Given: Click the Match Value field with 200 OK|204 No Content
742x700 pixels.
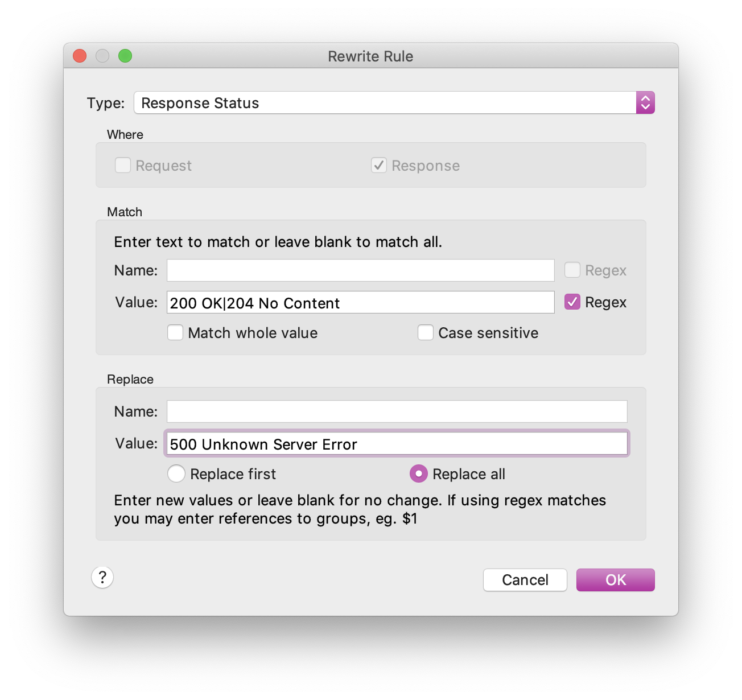Looking at the screenshot, I should click(x=360, y=302).
